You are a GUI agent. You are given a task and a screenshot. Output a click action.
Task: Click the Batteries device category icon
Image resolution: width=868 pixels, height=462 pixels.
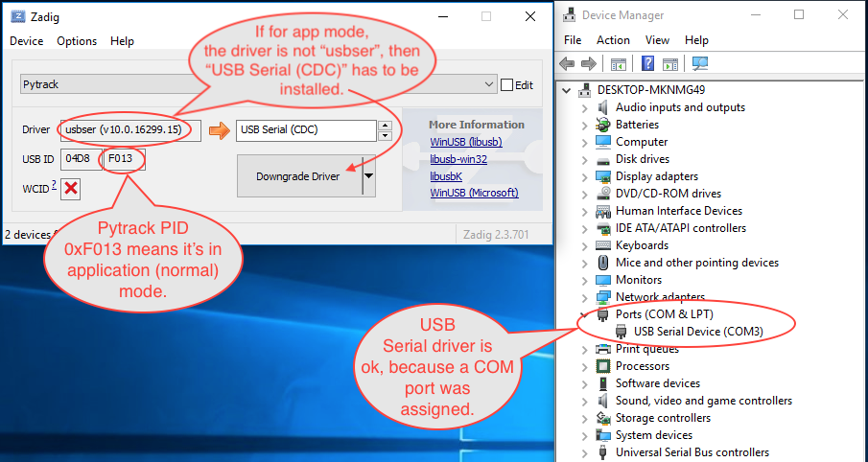(x=602, y=125)
